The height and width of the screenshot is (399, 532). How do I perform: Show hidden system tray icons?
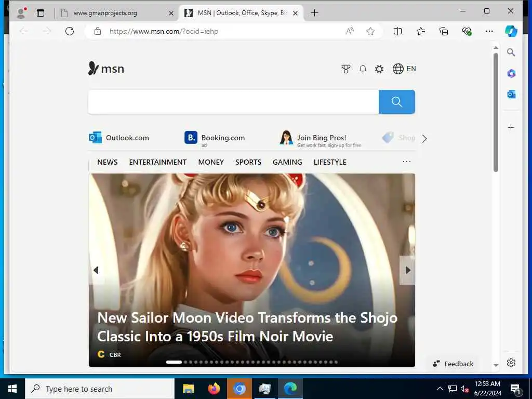pyautogui.click(x=440, y=389)
